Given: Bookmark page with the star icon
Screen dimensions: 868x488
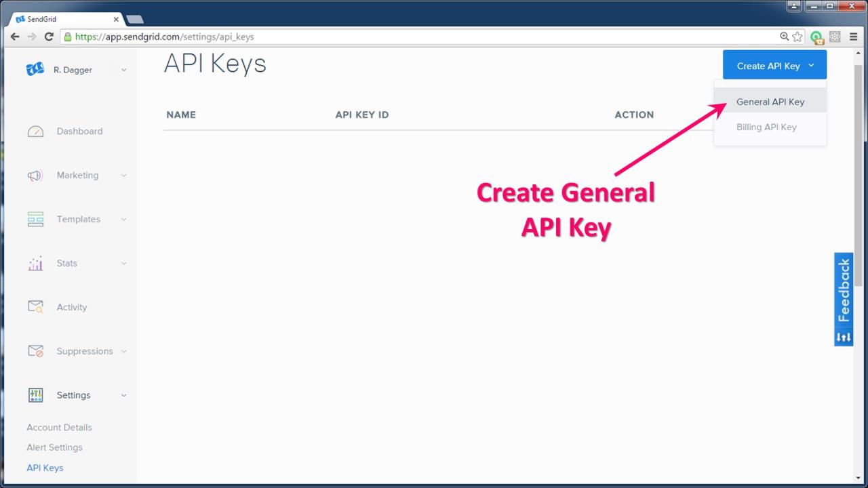Looking at the screenshot, I should (797, 37).
